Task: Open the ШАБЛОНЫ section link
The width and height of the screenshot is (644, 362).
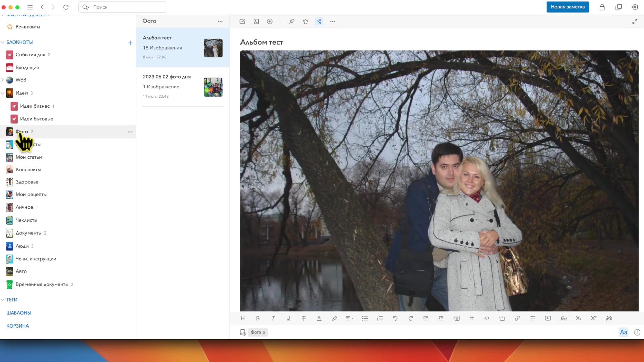Action: pyautogui.click(x=18, y=313)
